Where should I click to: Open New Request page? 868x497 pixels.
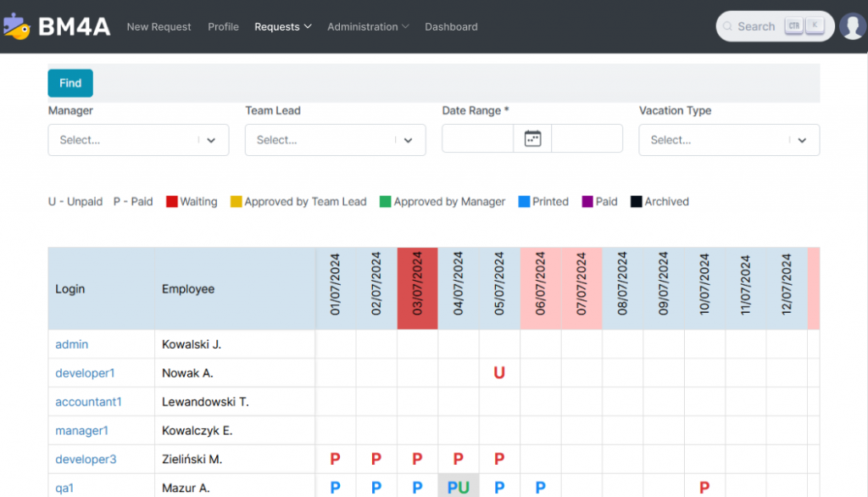tap(159, 26)
